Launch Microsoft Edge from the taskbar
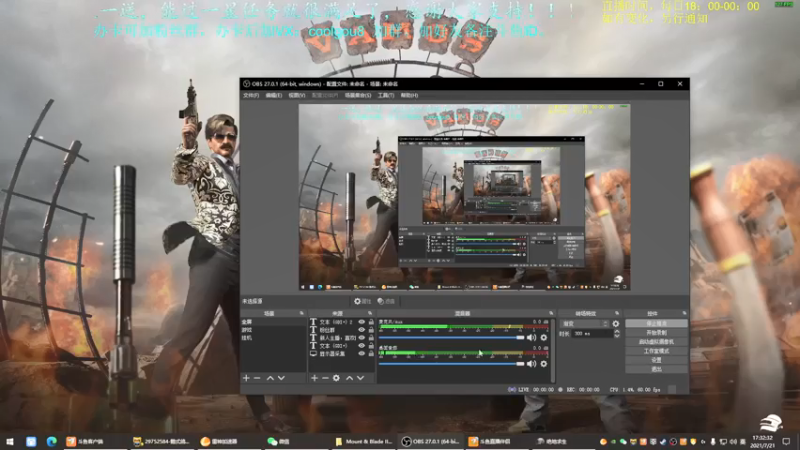 52,441
